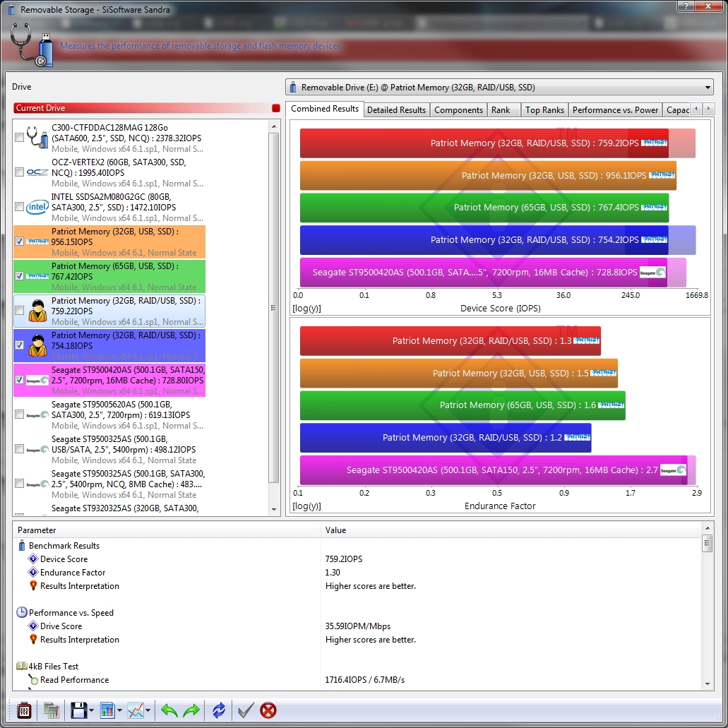The height and width of the screenshot is (728, 728).
Task: Uncheck Patriot Memory 32GB USB 956.15IOPS checkbox
Action: [19, 241]
